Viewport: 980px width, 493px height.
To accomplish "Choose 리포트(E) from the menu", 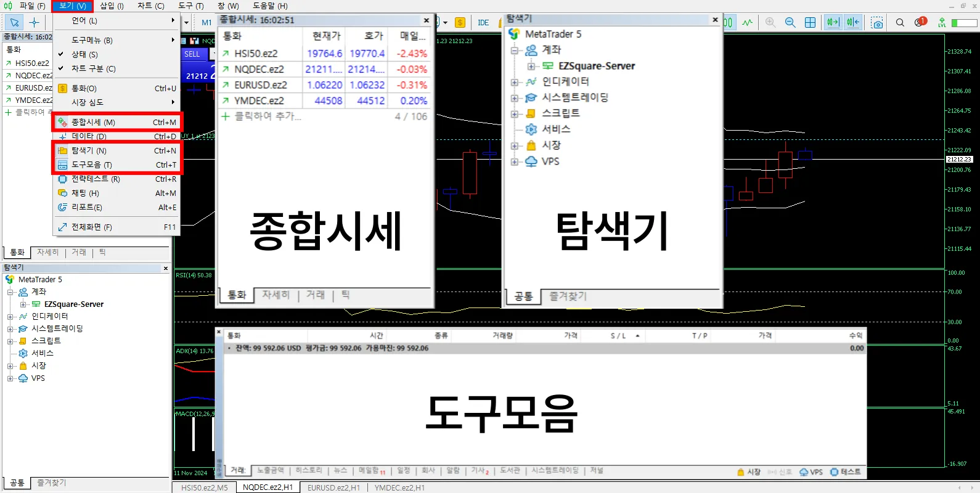I will point(117,207).
